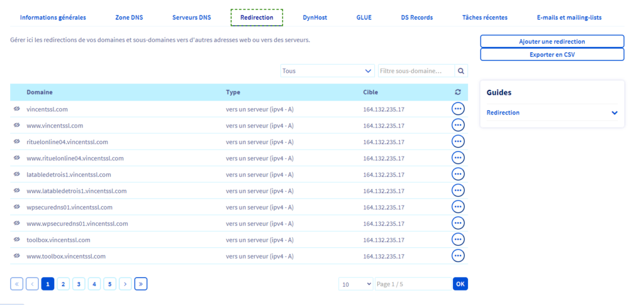Viewport: 644px width, 305px height.
Task: Click the search magnifier icon beside the filter
Action: click(x=461, y=71)
